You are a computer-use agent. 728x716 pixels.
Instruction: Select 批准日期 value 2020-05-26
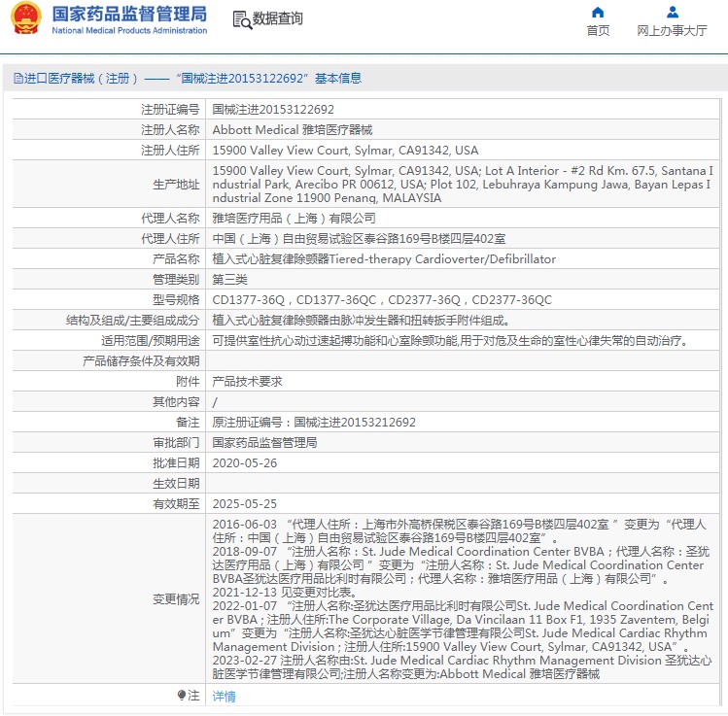click(245, 463)
